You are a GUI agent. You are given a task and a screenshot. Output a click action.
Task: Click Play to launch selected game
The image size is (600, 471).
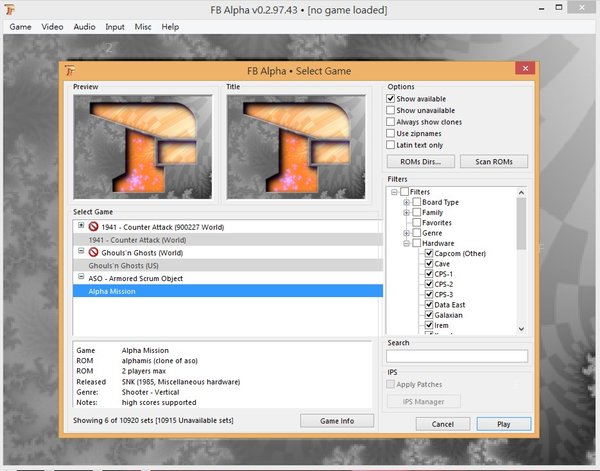pyautogui.click(x=504, y=424)
